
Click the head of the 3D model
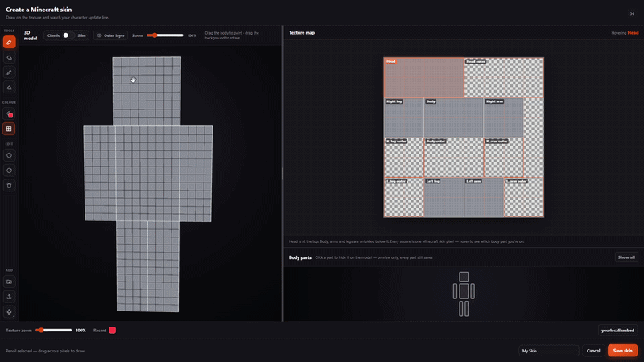(147, 91)
